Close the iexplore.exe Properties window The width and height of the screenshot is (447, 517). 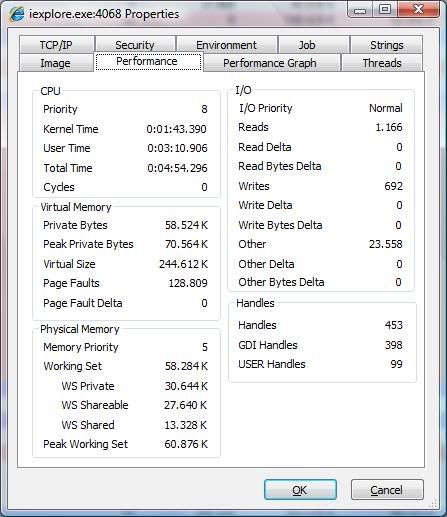(419, 10)
